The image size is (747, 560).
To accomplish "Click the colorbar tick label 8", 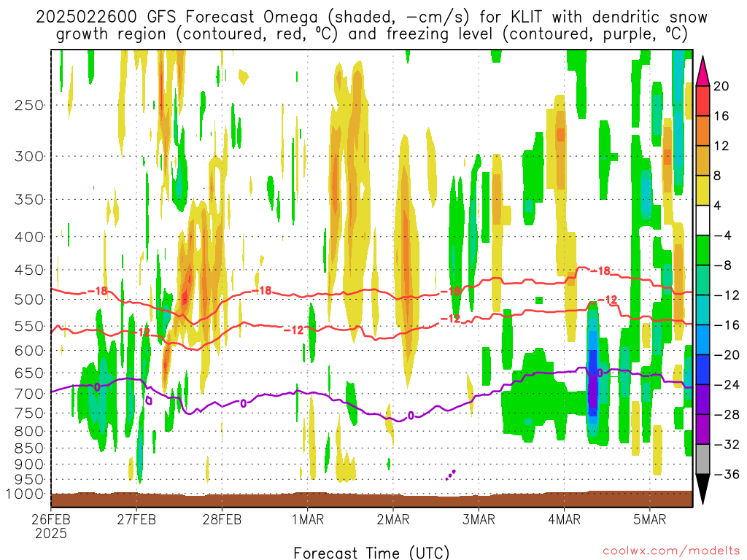I will pyautogui.click(x=718, y=176).
